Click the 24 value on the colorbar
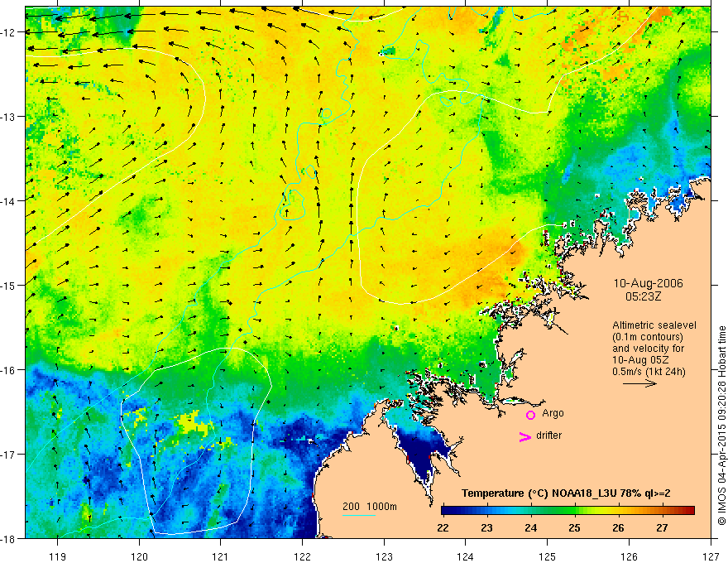Image resolution: width=728 pixels, height=563 pixels. click(530, 527)
